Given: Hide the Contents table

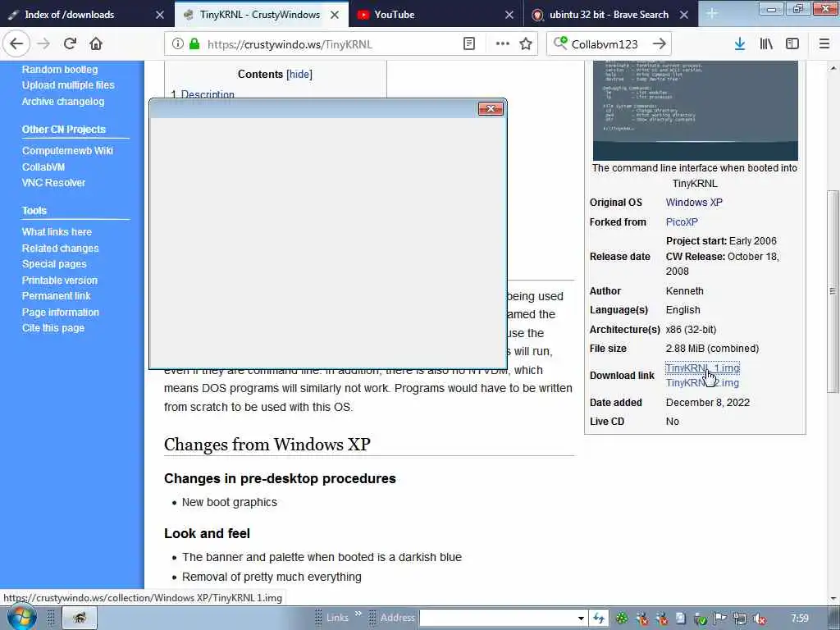Looking at the screenshot, I should [x=299, y=75].
